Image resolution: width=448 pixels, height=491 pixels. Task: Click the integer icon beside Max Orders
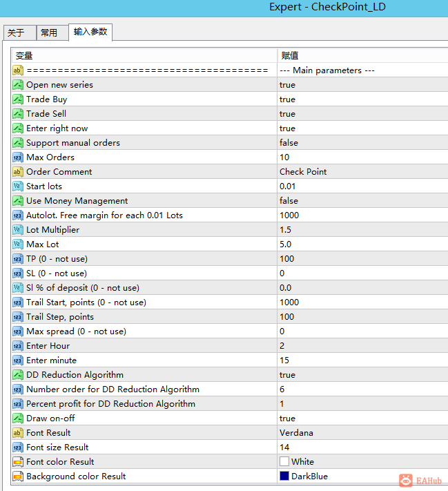(x=18, y=157)
